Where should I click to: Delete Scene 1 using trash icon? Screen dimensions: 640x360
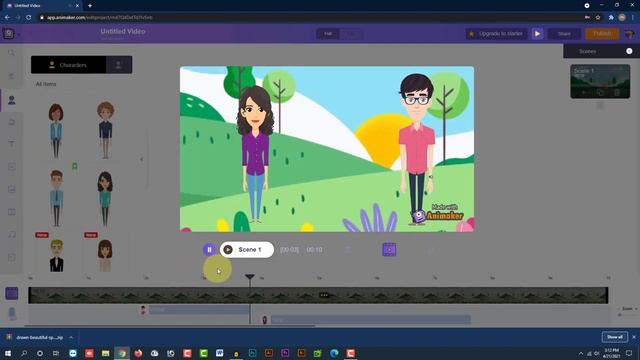[x=617, y=93]
